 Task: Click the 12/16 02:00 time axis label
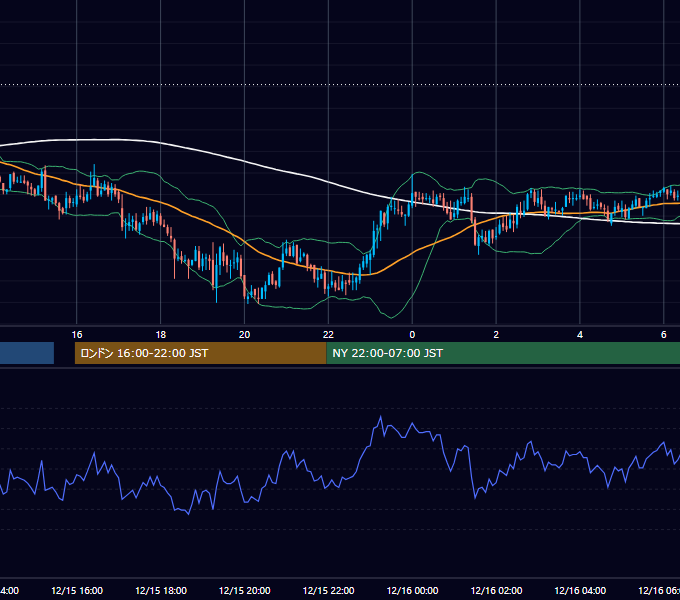(496, 590)
